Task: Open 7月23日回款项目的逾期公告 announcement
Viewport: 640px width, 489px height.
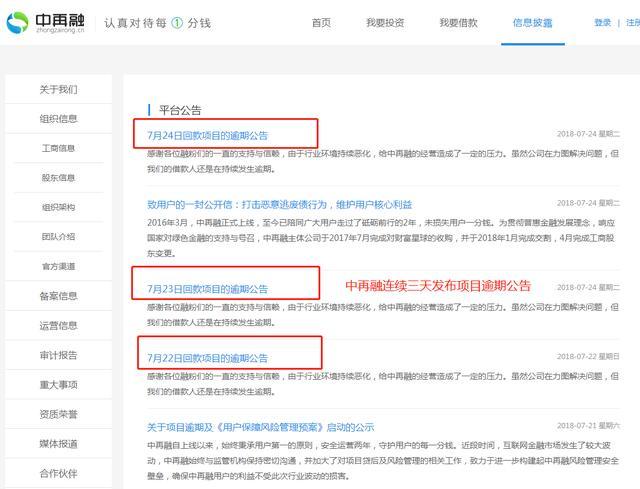Action: (207, 289)
